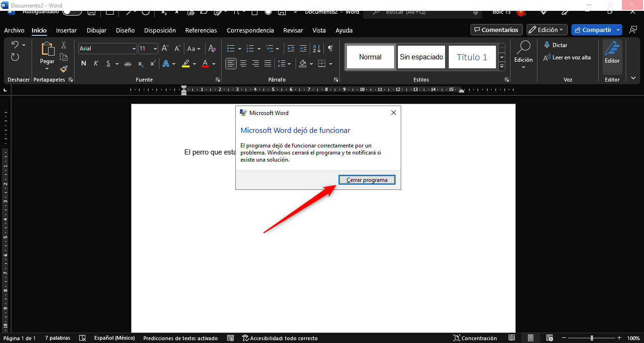Open the Arial font name dropdown
The width and height of the screenshot is (644, 343).
[134, 49]
